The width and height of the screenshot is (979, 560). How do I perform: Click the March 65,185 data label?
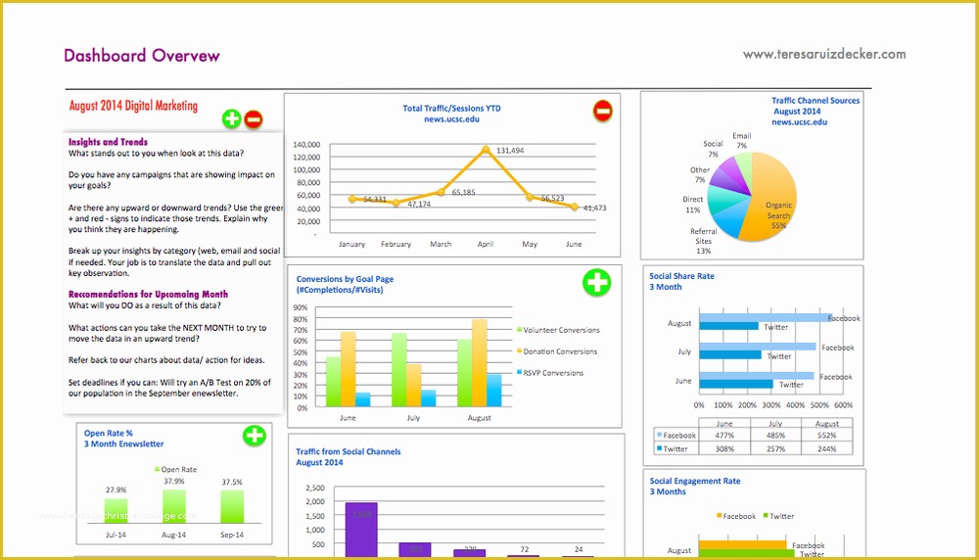(463, 192)
